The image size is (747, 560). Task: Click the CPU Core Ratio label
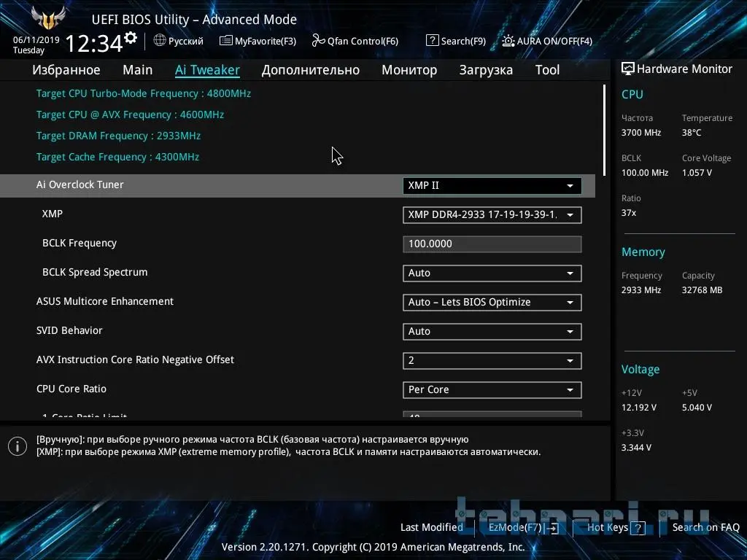(71, 389)
